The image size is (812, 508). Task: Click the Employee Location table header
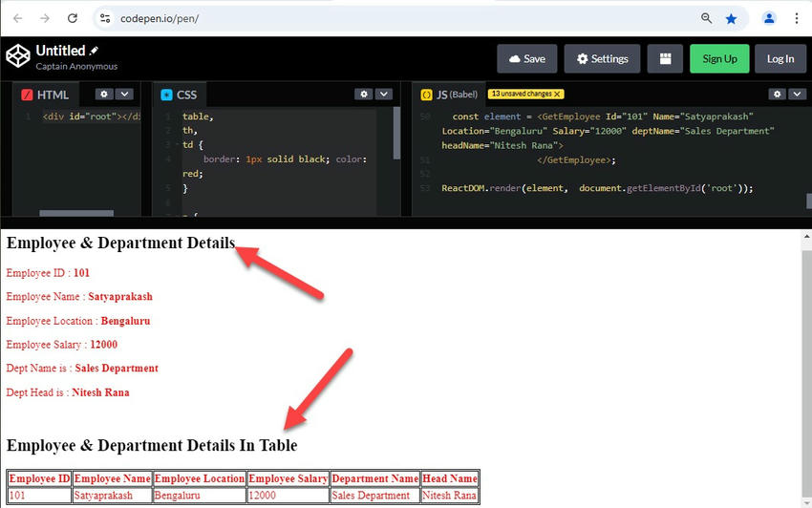[200, 478]
